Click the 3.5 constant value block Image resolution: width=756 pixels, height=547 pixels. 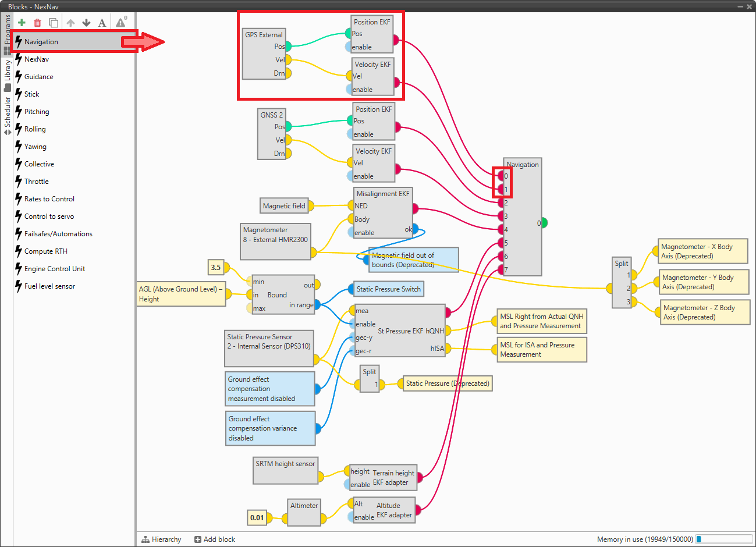216,268
